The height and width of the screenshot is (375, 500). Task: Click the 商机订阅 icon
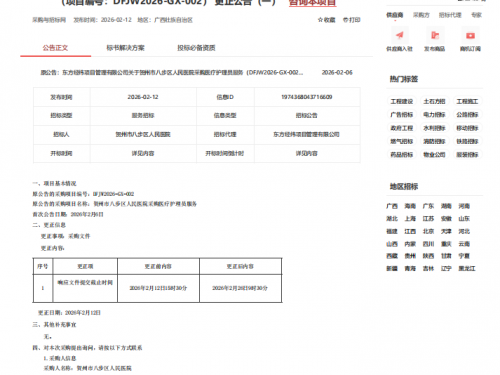point(470,35)
